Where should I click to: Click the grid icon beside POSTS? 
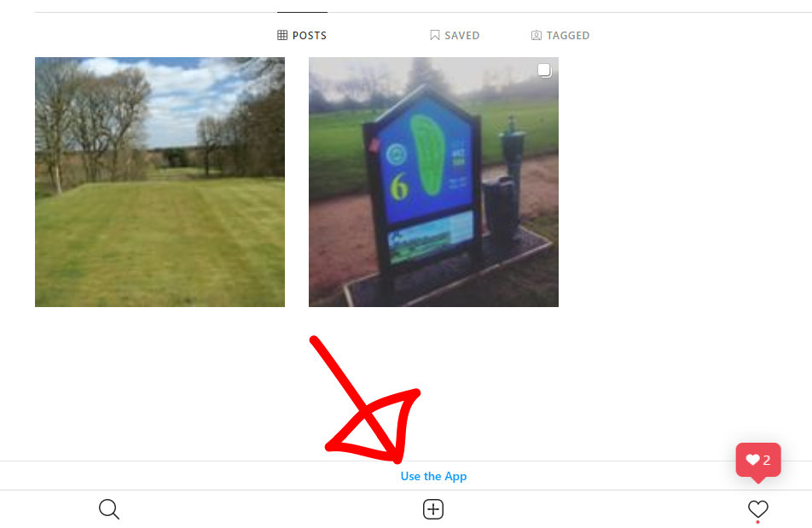[x=282, y=35]
